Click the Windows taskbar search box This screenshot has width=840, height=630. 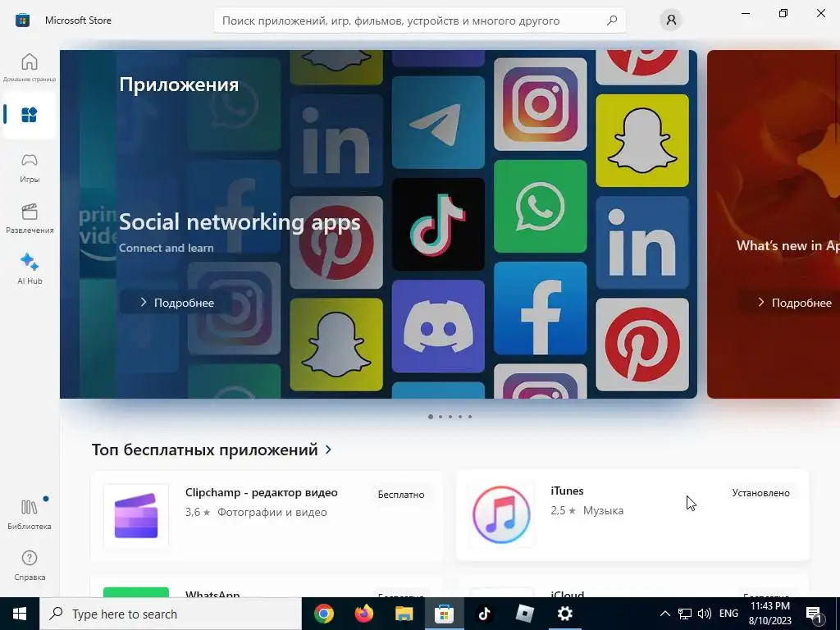[x=171, y=614]
